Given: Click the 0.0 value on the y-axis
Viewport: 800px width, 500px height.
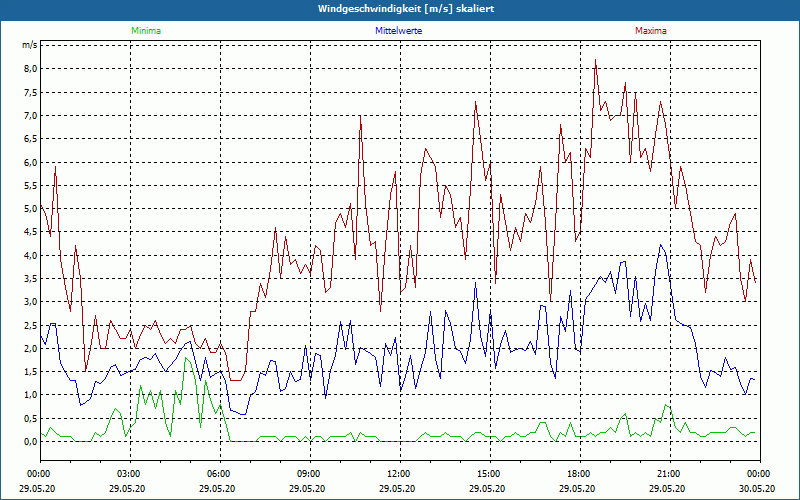Looking at the screenshot, I should tap(30, 442).
